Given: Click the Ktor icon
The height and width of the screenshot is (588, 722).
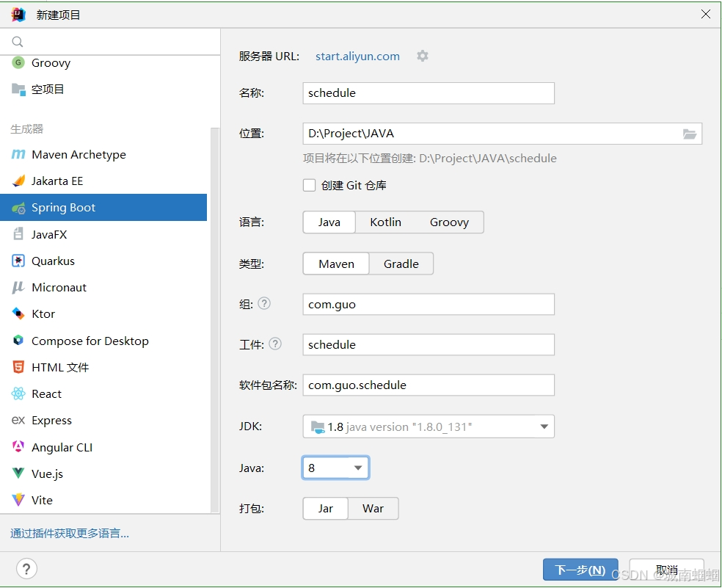Looking at the screenshot, I should pyautogui.click(x=18, y=313).
